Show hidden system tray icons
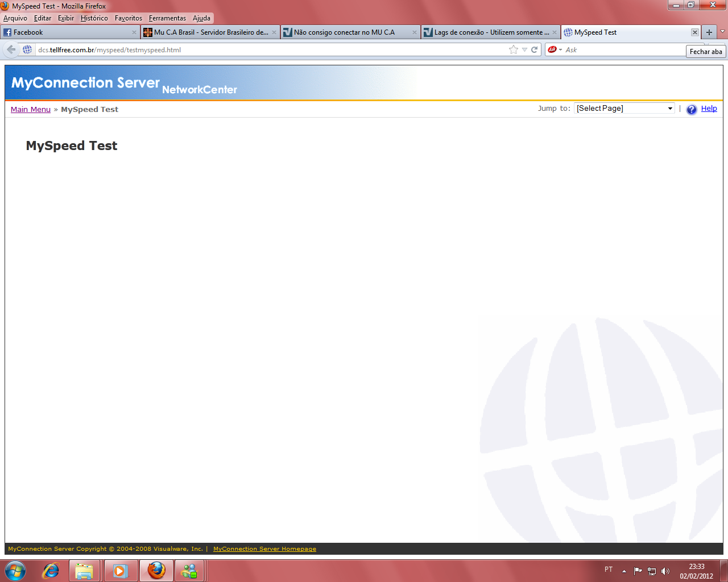This screenshot has height=582, width=728. (x=624, y=571)
